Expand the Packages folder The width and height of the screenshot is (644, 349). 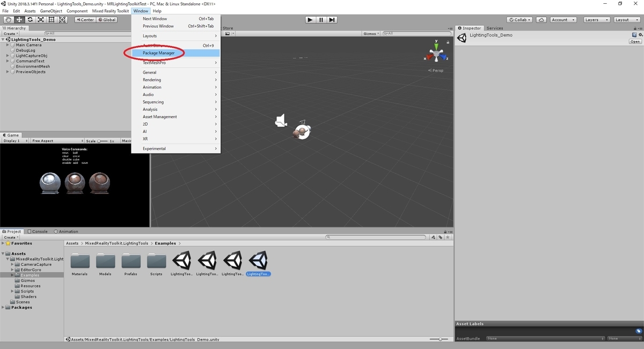[3, 308]
